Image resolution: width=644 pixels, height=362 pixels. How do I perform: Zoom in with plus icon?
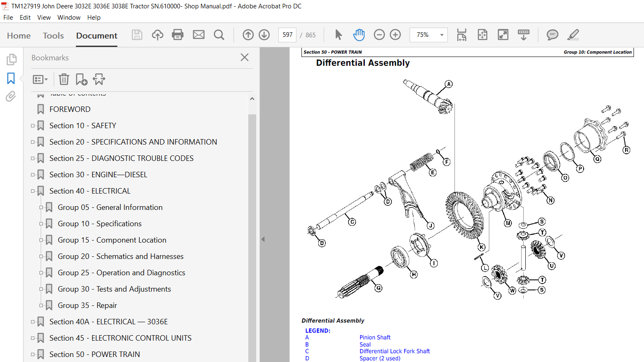[x=395, y=35]
